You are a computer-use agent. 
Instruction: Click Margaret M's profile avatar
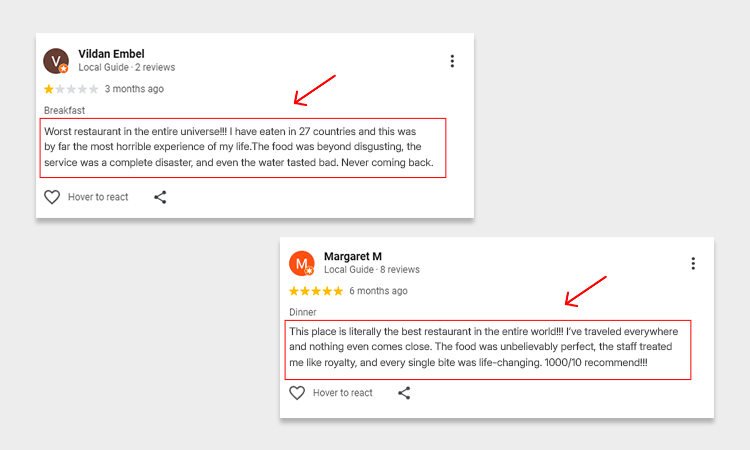(x=301, y=263)
